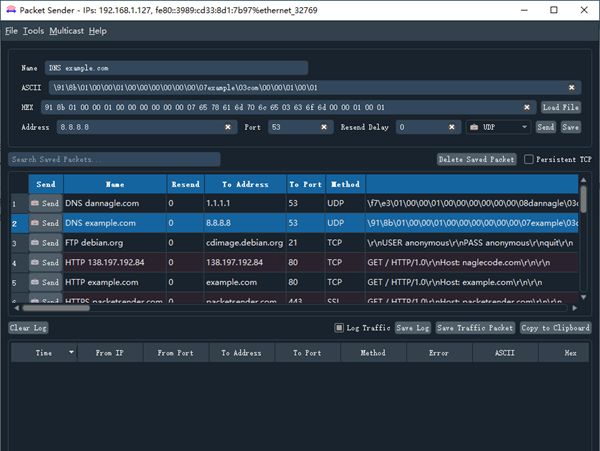Click the ASCII log column header
Screen dimensions: 600x451
click(x=505, y=353)
